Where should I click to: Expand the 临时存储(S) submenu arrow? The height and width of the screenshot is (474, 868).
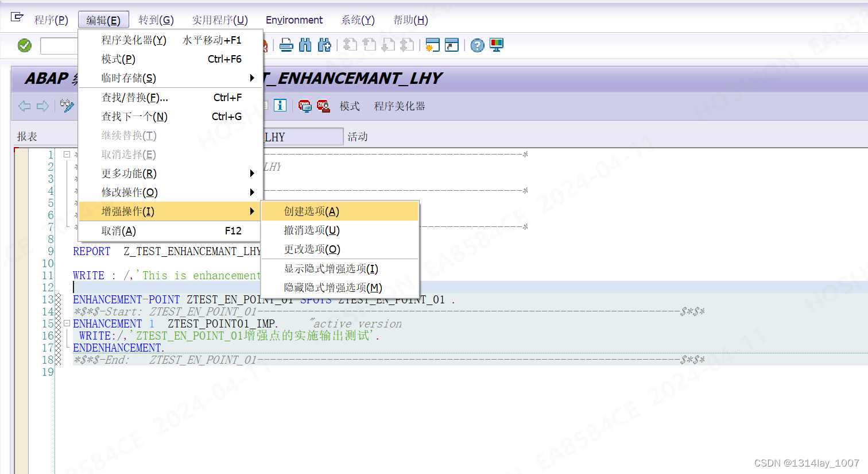(x=252, y=78)
